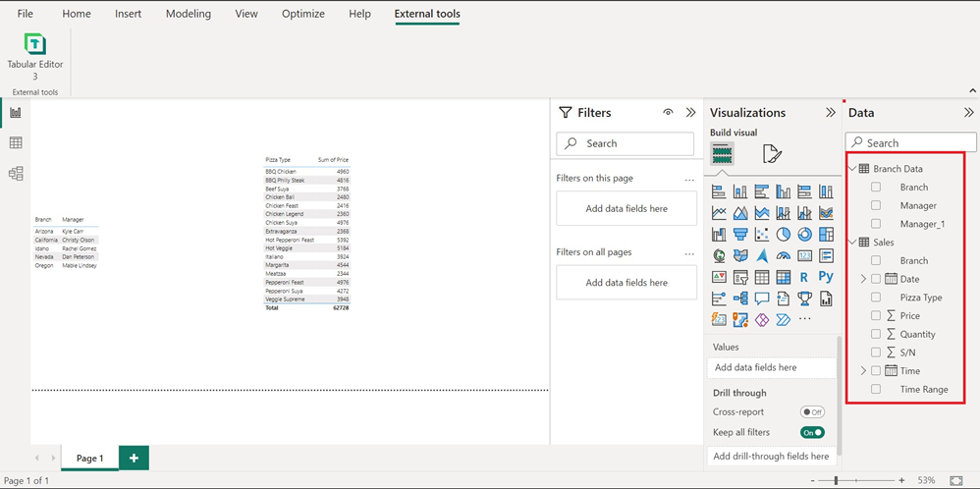This screenshot has width=980, height=489.
Task: Adjust the zoom slider handle
Action: pos(836,480)
